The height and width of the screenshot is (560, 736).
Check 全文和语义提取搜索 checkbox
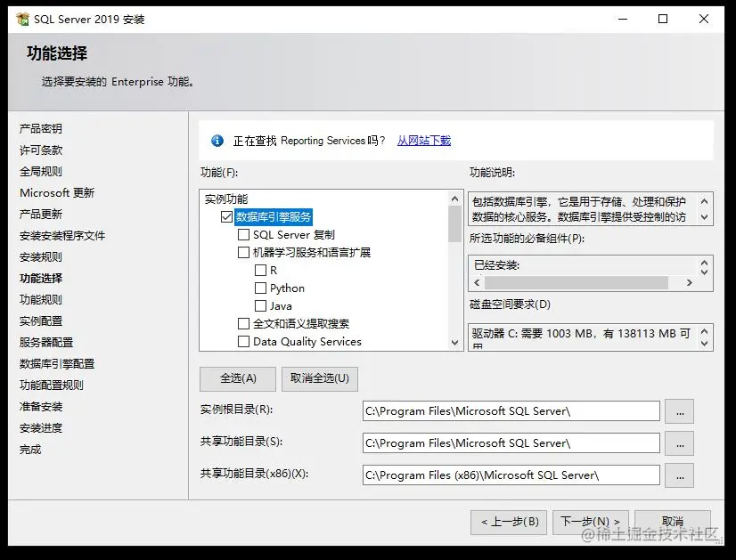coord(243,323)
